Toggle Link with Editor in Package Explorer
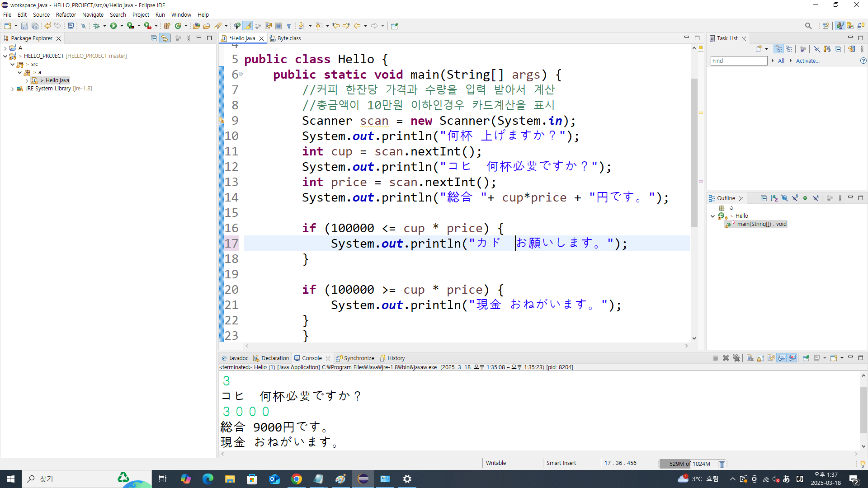 point(164,38)
